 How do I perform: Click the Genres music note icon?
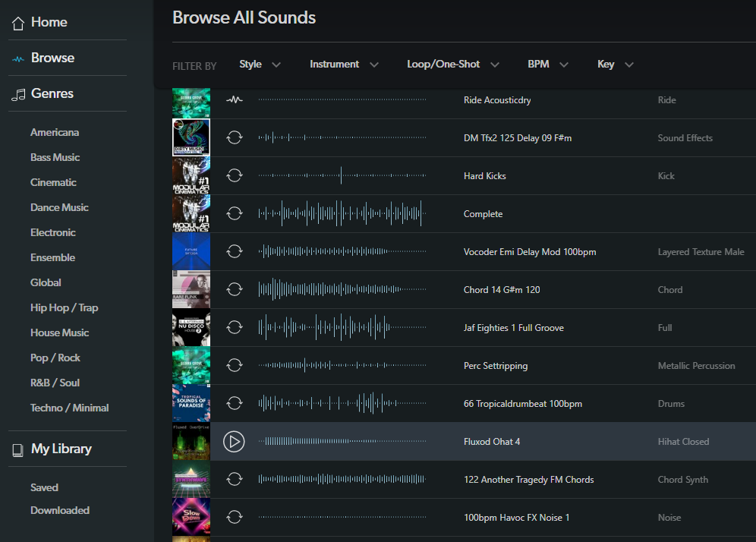point(18,95)
